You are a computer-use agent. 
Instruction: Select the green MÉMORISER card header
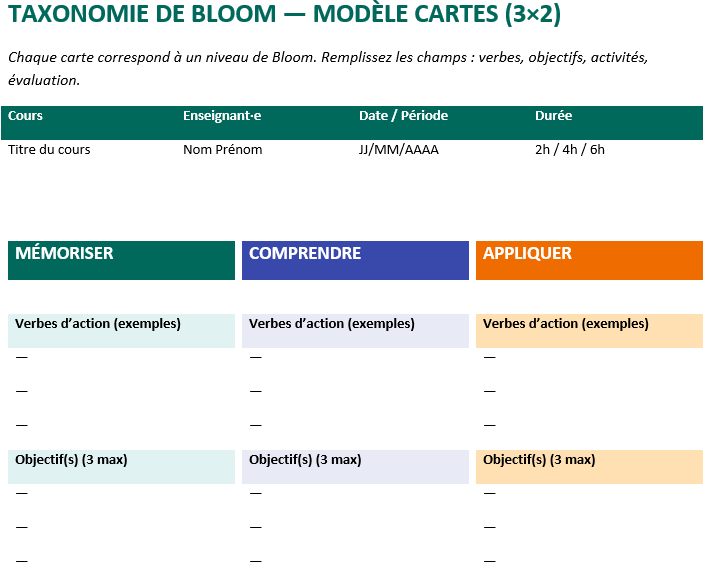[121, 259]
